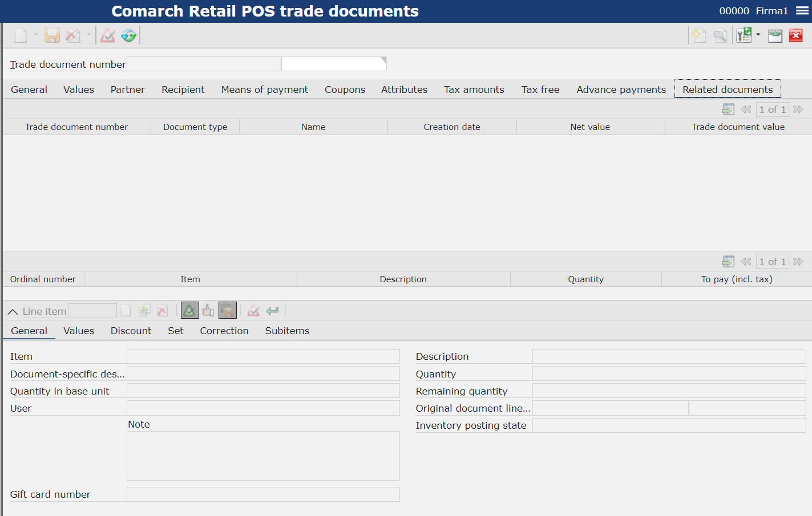Screen dimensions: 812x516
Task: Click the Ordinal number column header
Action: click(x=43, y=279)
